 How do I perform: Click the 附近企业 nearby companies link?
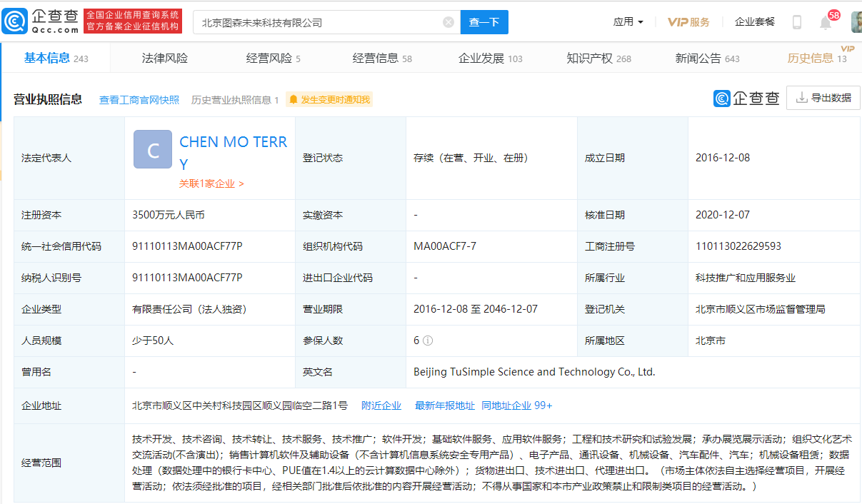tap(381, 405)
